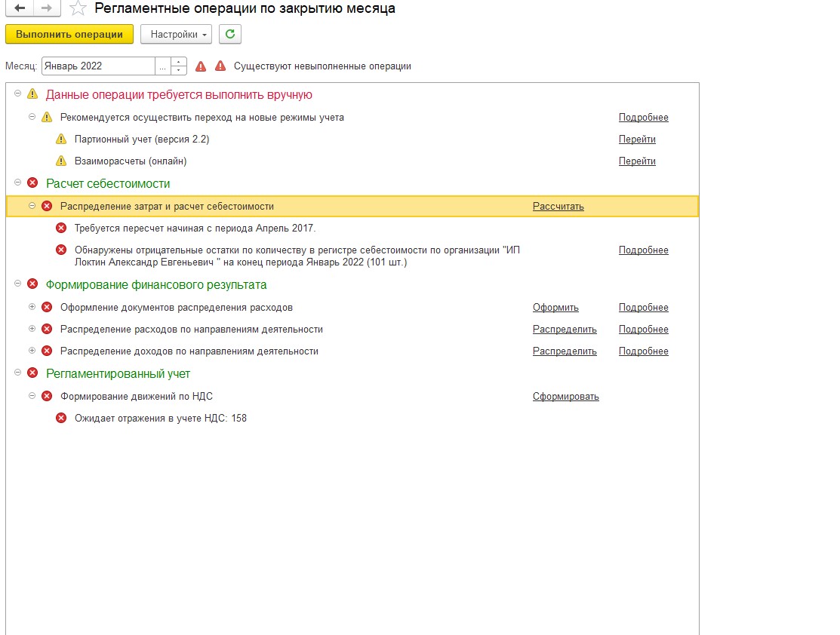Collapse the Расчет себестоимости group
840x635 pixels.
coord(17,183)
